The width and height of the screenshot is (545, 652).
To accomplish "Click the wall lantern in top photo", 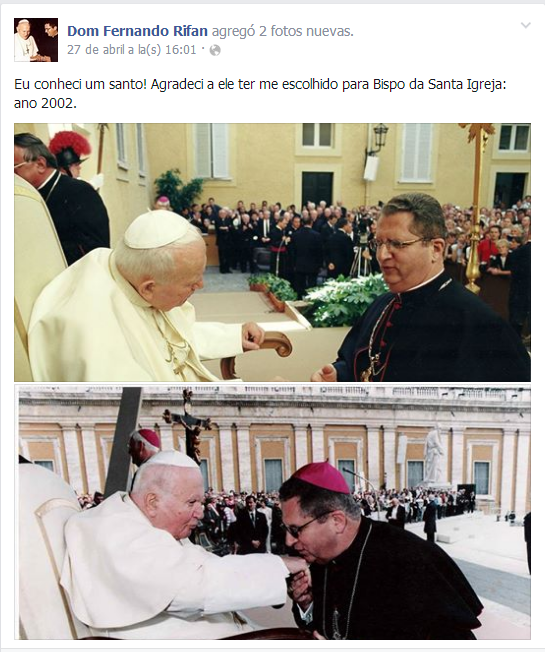I will (380, 136).
